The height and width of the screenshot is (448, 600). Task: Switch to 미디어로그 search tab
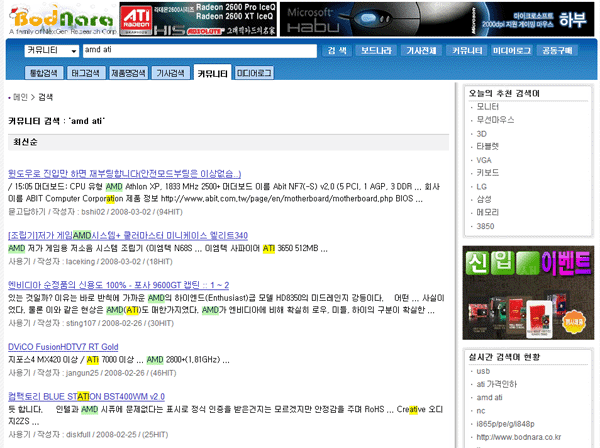point(254,73)
